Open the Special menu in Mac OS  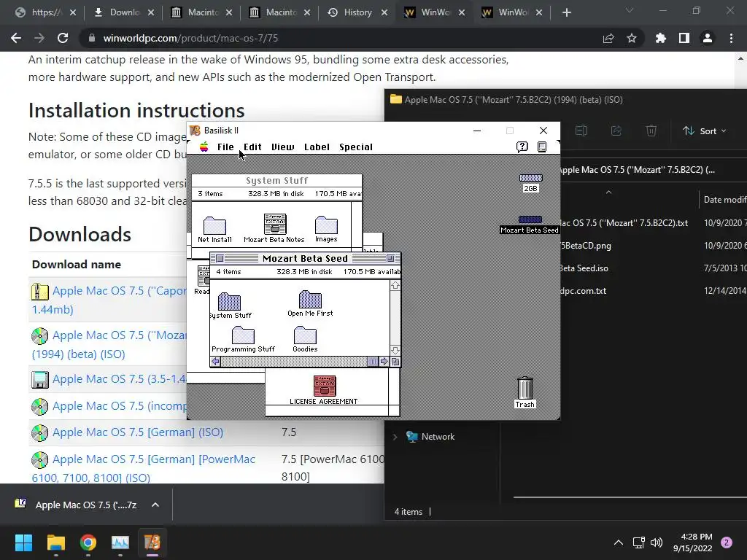[356, 147]
